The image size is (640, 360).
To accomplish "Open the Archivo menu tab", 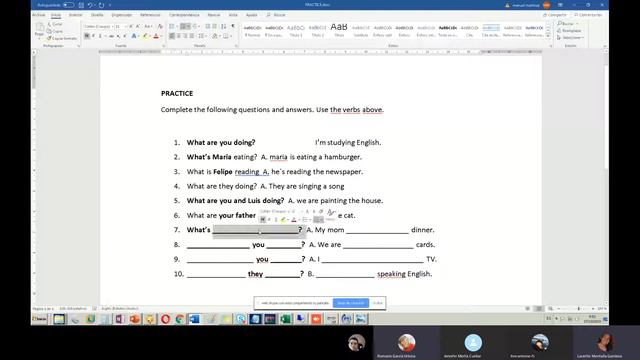I will (39, 15).
